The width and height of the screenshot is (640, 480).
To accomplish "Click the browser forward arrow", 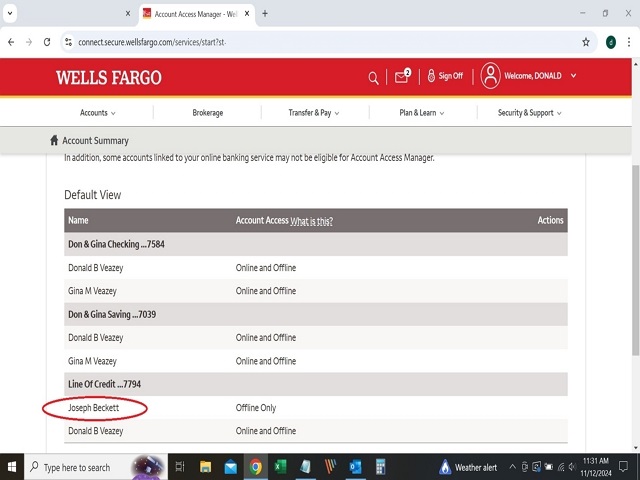I will pos(29,42).
